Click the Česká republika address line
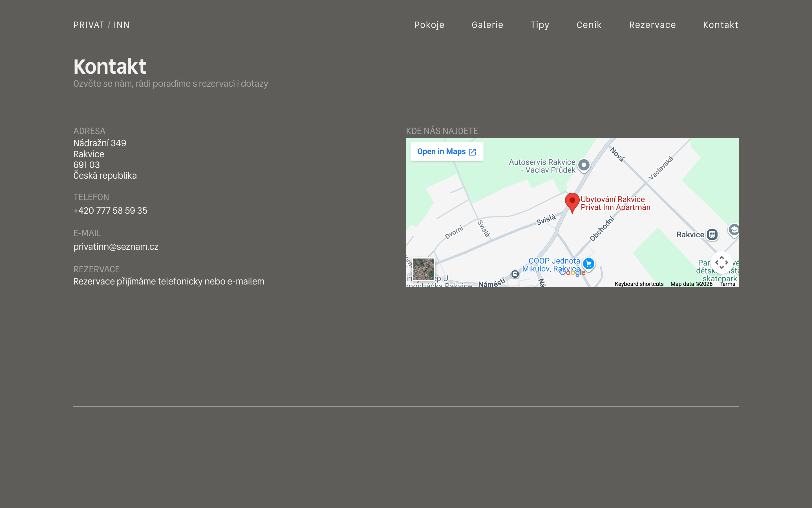 coord(105,175)
